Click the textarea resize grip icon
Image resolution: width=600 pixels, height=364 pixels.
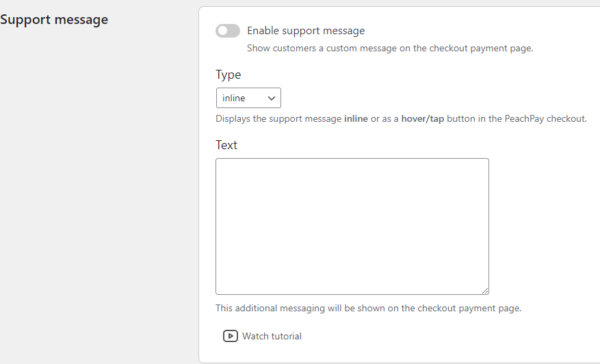485,291
